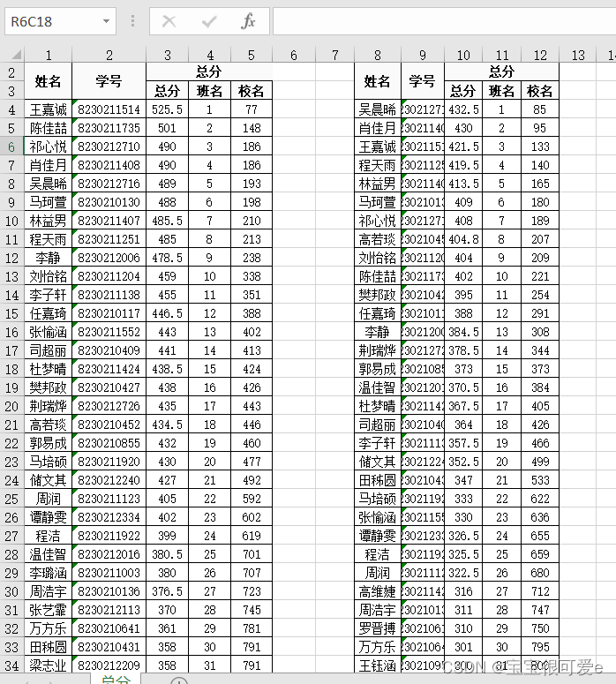
Task: Select row header 6
Action: (x=11, y=147)
